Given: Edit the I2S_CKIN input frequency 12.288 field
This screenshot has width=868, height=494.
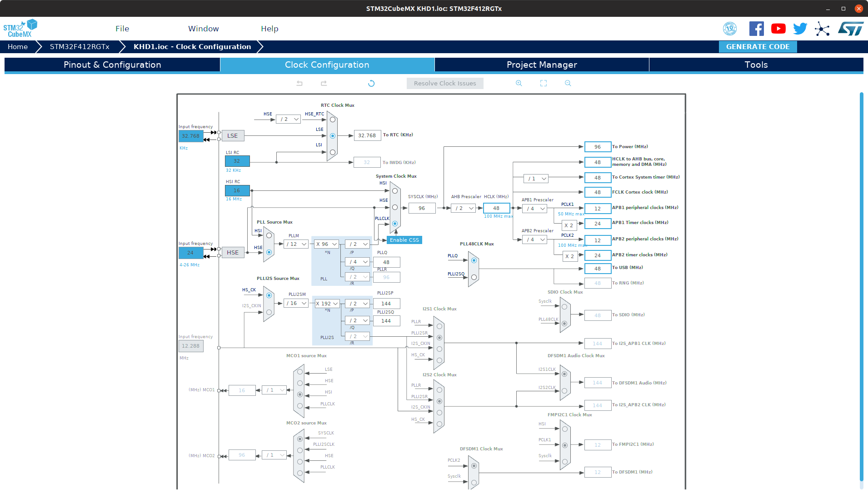Looking at the screenshot, I should pos(191,346).
